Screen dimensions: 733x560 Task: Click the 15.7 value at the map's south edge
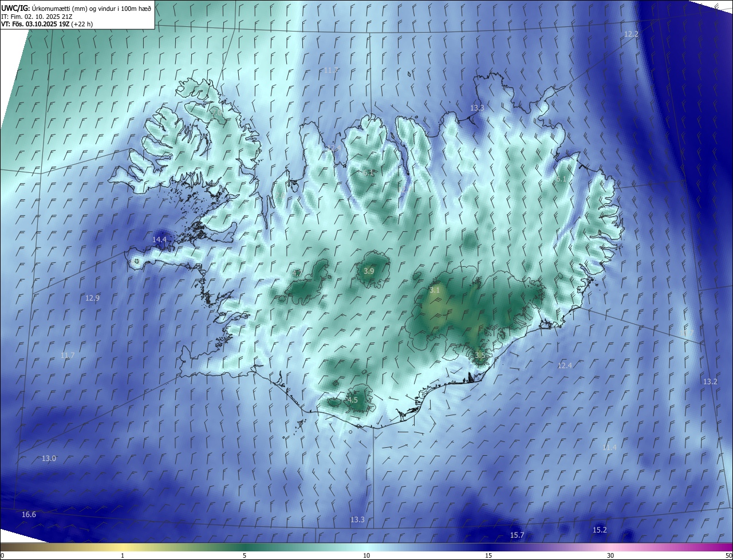(517, 535)
